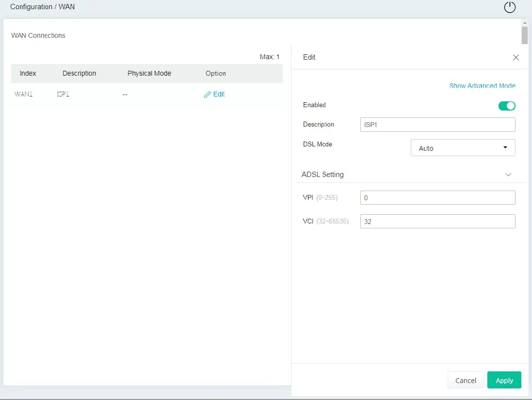Click the power icon in top-right corner

coord(510,7)
